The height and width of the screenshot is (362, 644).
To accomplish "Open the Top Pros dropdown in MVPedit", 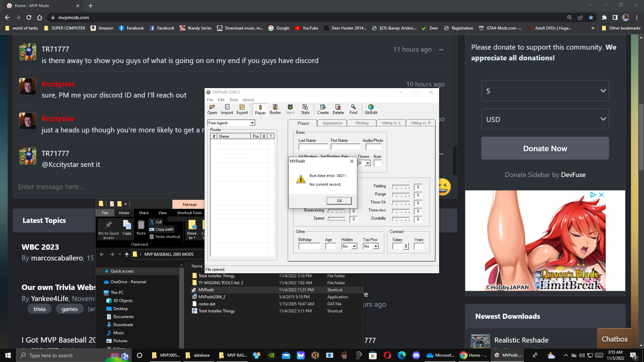I will tap(376, 246).
